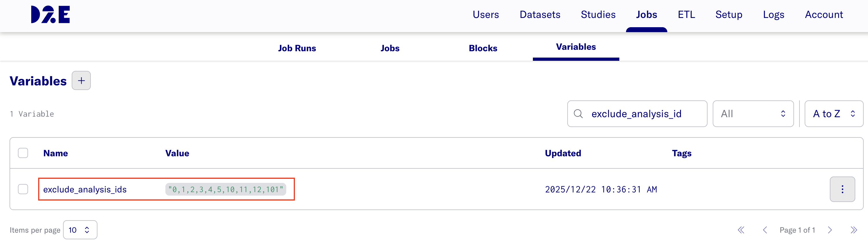Go to the previous page
Viewport: 868px width, 250px height.
pyautogui.click(x=765, y=230)
